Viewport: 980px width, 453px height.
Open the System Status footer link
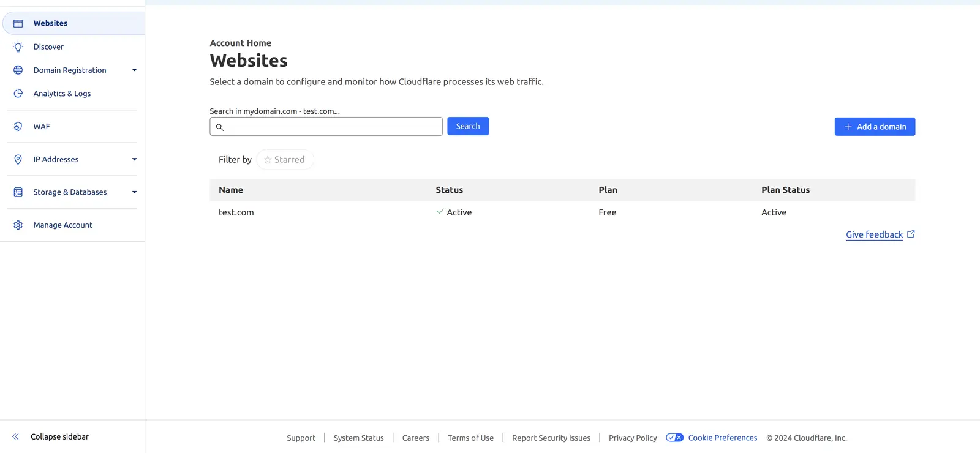(359, 438)
